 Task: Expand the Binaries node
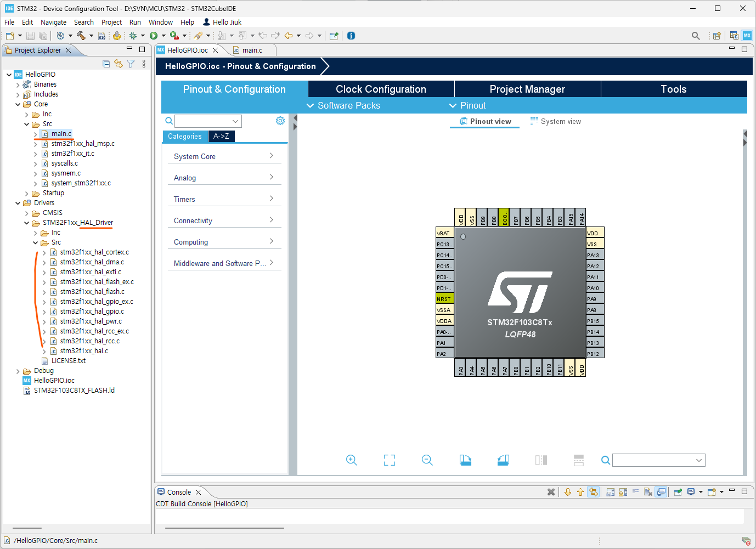tap(18, 84)
